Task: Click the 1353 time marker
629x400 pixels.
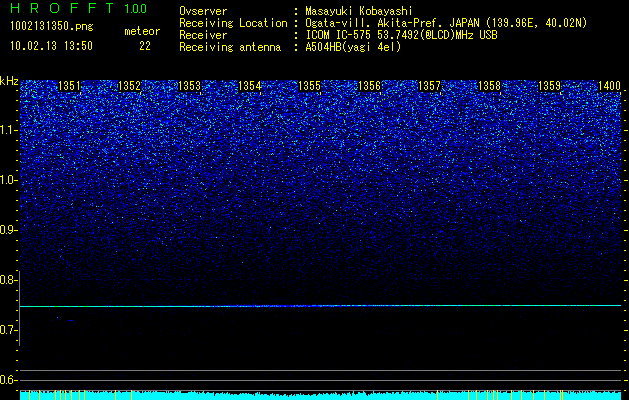Action: (189, 86)
